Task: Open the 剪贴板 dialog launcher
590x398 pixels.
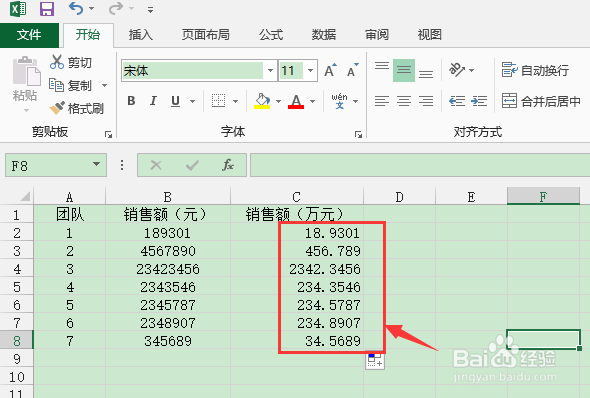Action: (108, 134)
